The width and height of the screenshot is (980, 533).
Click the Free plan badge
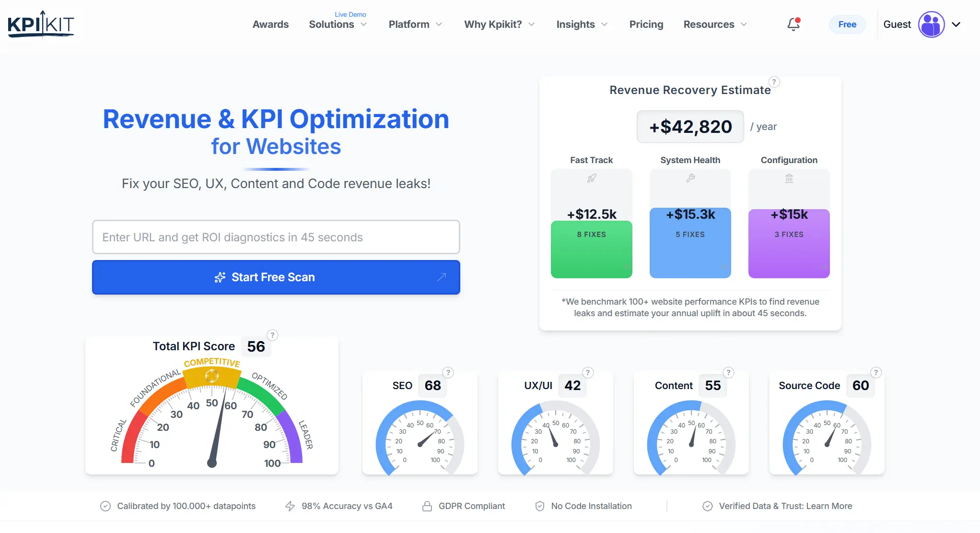[847, 24]
